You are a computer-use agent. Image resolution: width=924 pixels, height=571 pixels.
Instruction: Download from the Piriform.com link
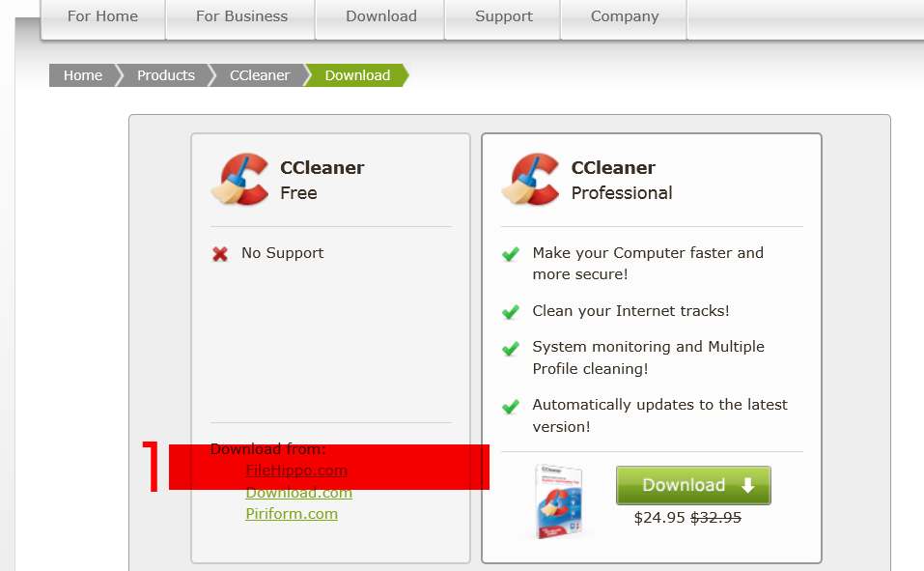(292, 514)
